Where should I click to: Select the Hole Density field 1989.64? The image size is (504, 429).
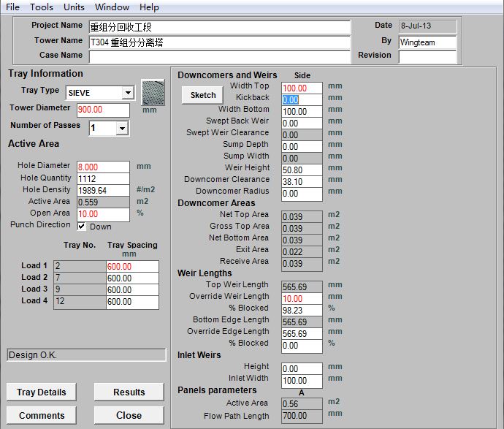(x=103, y=191)
